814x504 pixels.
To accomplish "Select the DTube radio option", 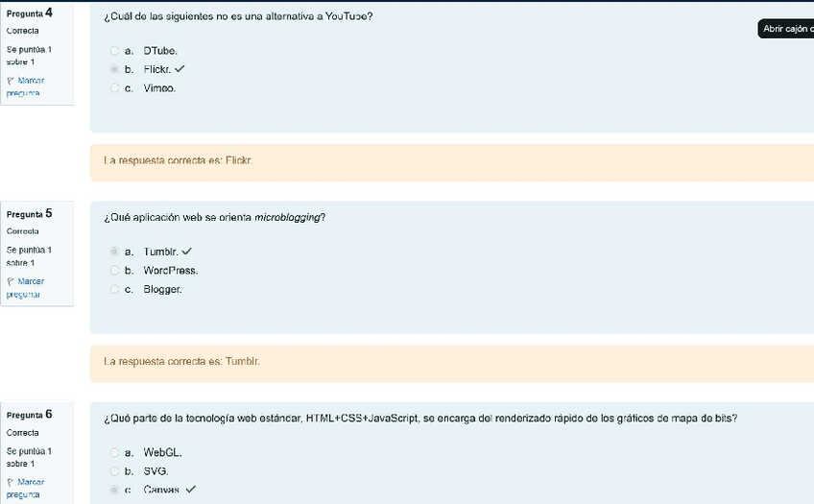I will [x=115, y=51].
